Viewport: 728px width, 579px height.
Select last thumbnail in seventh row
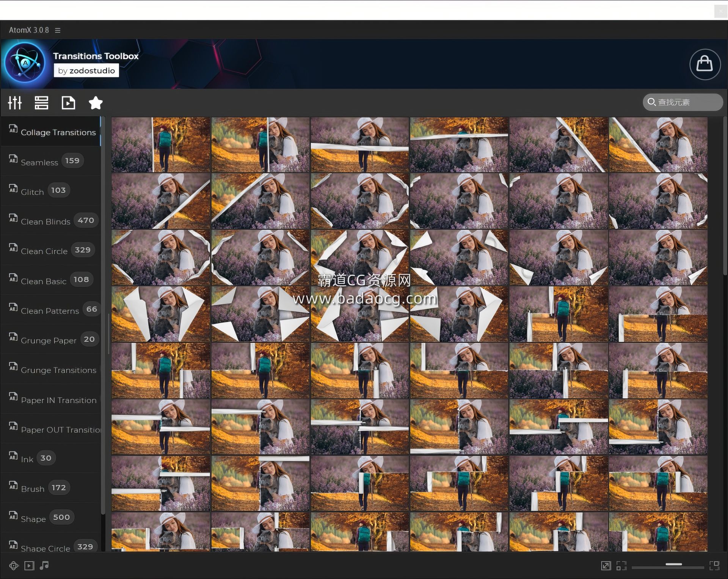tap(658, 484)
